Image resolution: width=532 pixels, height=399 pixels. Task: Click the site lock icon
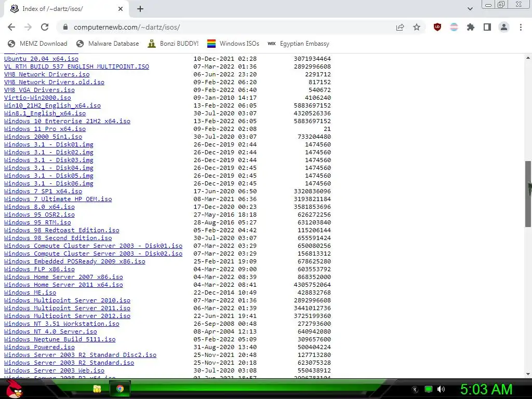point(65,27)
